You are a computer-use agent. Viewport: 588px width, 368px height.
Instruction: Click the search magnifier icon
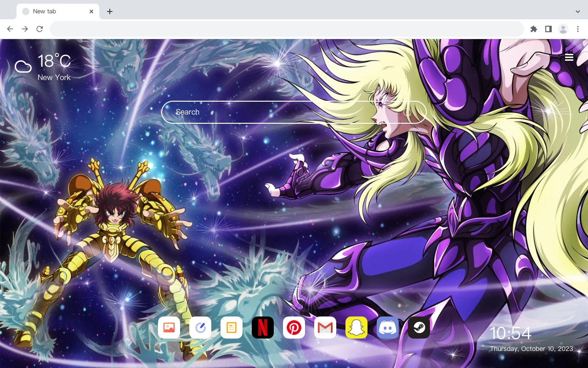tap(407, 112)
